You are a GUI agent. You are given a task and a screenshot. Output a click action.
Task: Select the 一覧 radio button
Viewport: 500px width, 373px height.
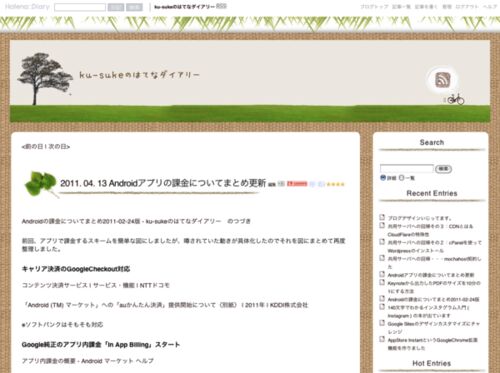click(402, 178)
